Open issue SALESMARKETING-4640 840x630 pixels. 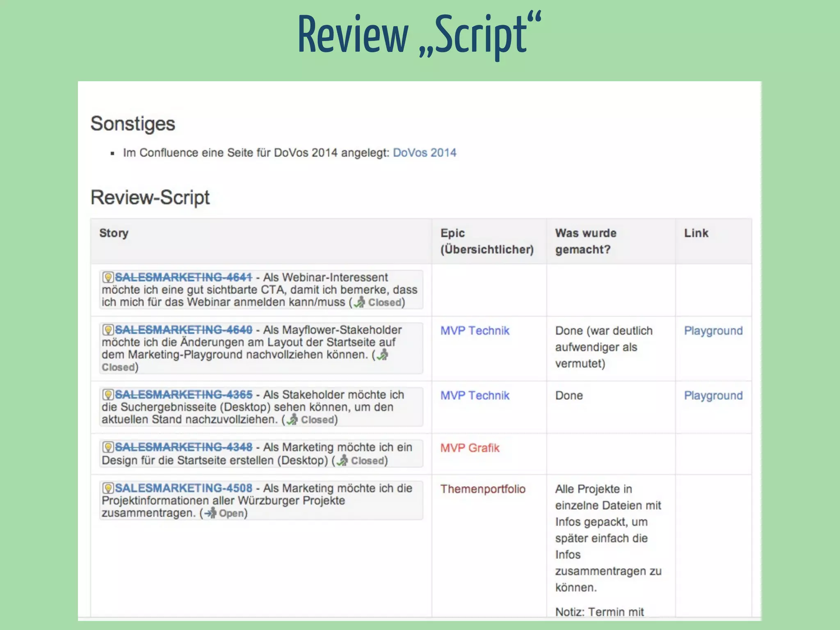(183, 330)
